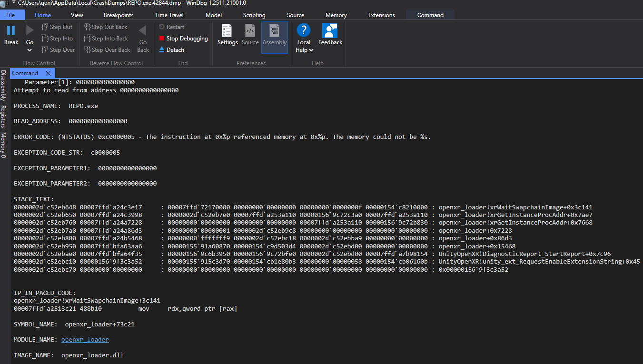
Task: Click the Detach icon
Action: click(x=162, y=50)
